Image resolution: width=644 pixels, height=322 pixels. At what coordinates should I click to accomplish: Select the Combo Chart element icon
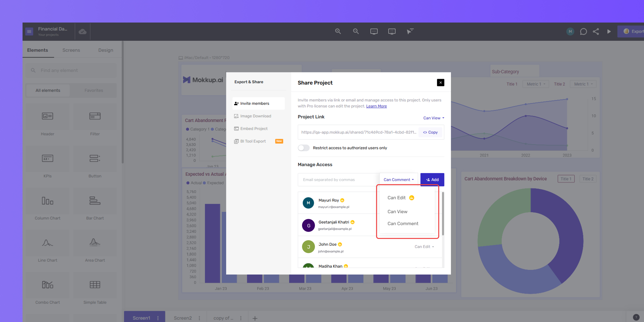(x=47, y=285)
